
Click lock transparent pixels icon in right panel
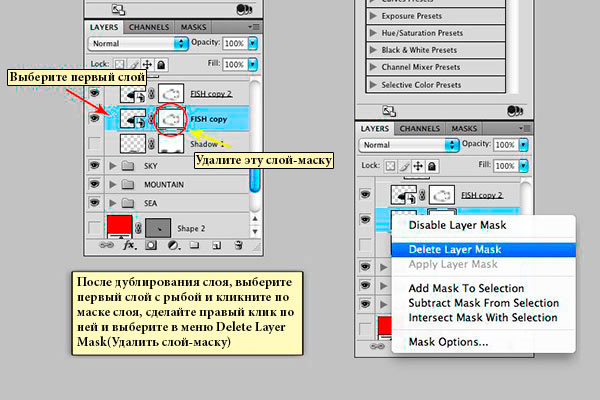(390, 166)
